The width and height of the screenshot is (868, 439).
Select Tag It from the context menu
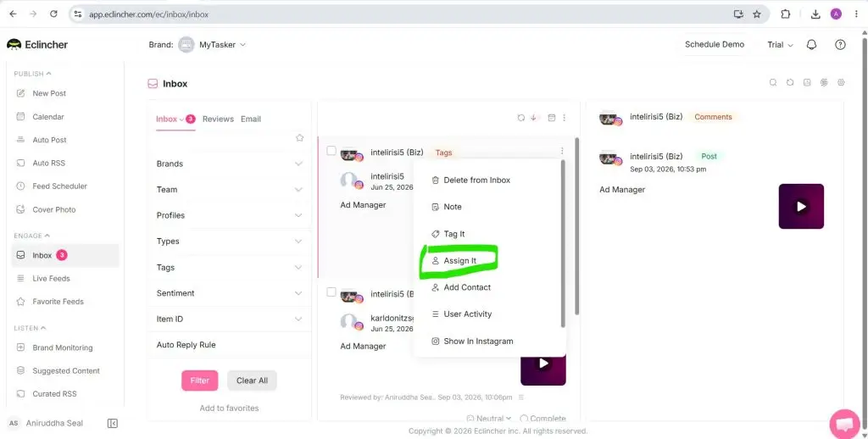coord(448,234)
